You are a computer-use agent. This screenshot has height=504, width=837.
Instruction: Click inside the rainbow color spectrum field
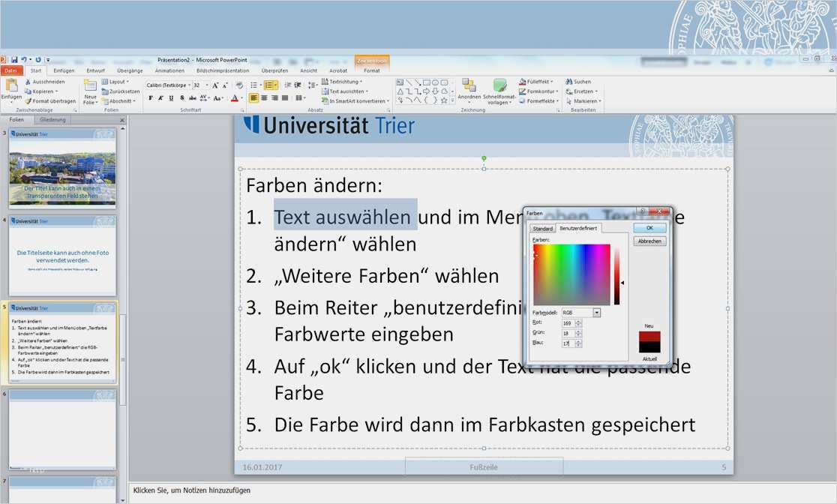[571, 274]
